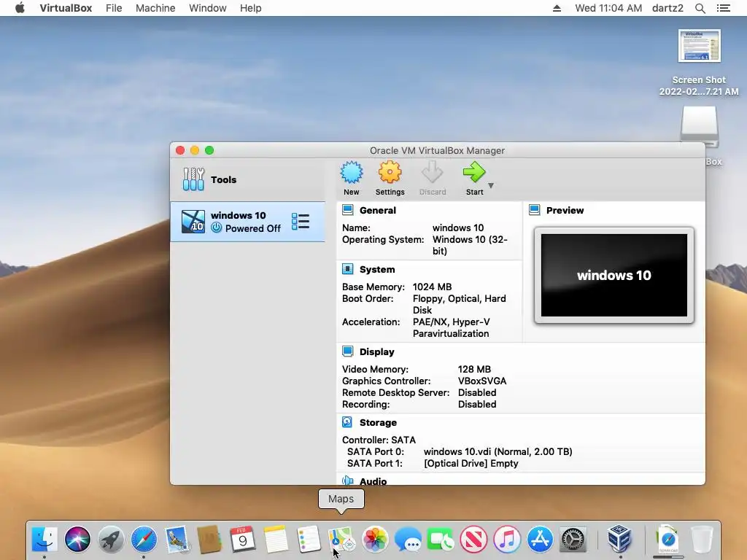Click the Powered Off status text
This screenshot has width=747, height=560.
pyautogui.click(x=253, y=228)
